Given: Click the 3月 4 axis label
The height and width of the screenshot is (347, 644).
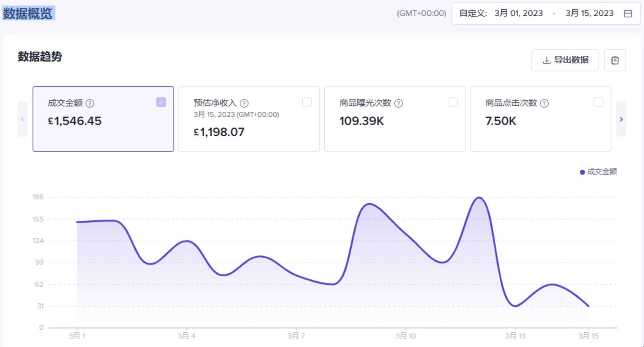Looking at the screenshot, I should pos(186,336).
